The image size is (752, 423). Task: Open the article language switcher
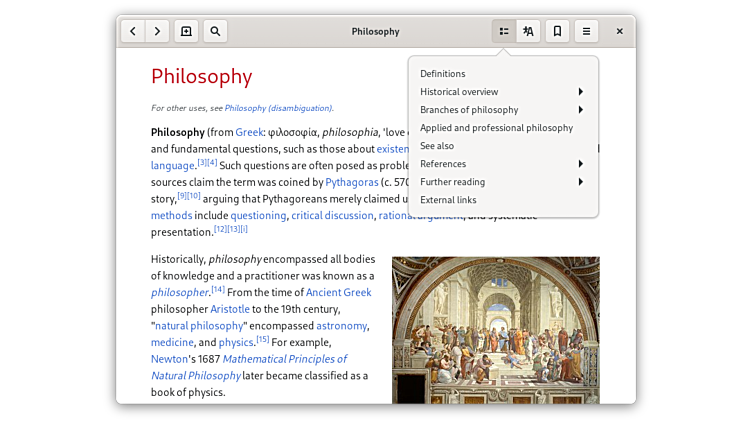(x=528, y=31)
